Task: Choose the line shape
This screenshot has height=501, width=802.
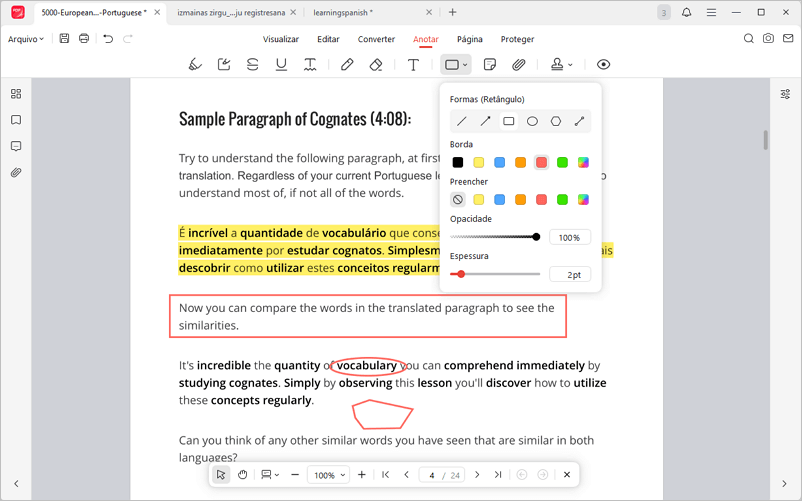Action: point(461,121)
